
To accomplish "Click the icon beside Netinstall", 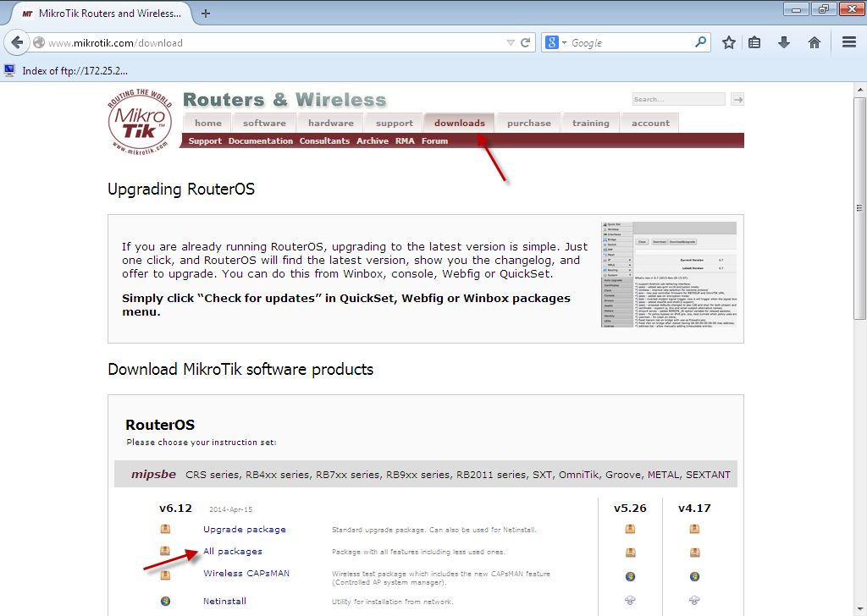I will [165, 601].
